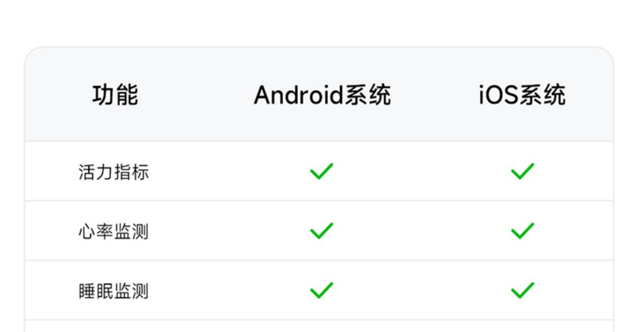Tap the Android checkmark for 睡眠监测
Screen dimensions: 644x332
[322, 290]
